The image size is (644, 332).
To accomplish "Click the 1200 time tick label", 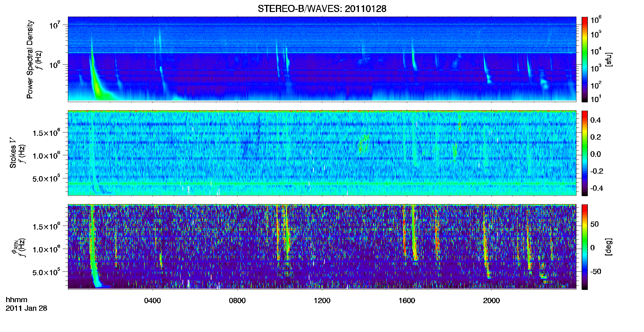I will click(x=322, y=301).
